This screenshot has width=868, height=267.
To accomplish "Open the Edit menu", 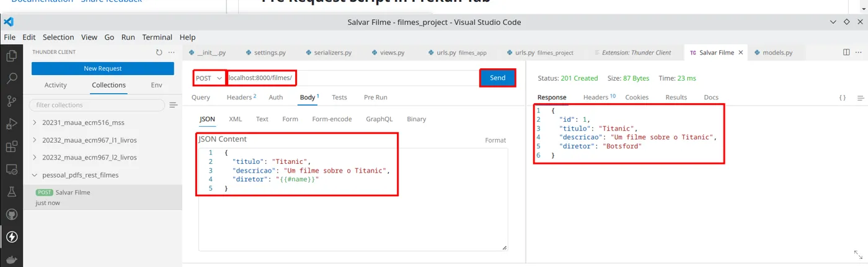I will point(29,37).
